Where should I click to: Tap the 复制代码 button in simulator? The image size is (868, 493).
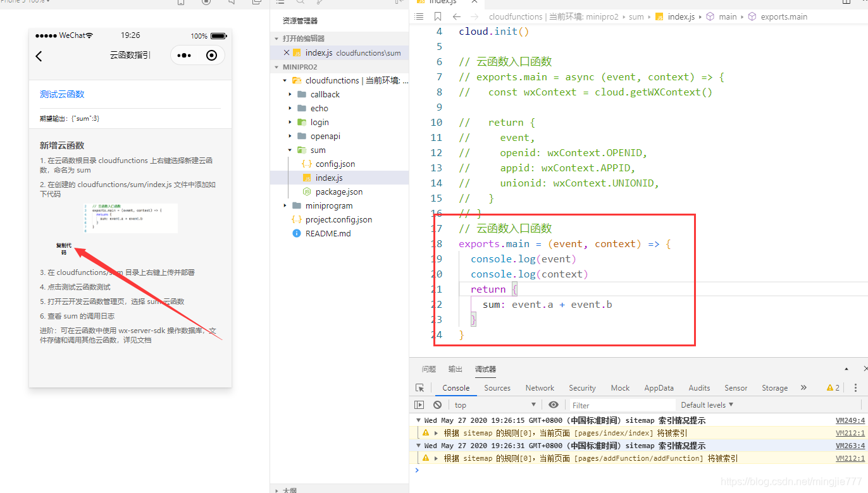click(x=64, y=248)
